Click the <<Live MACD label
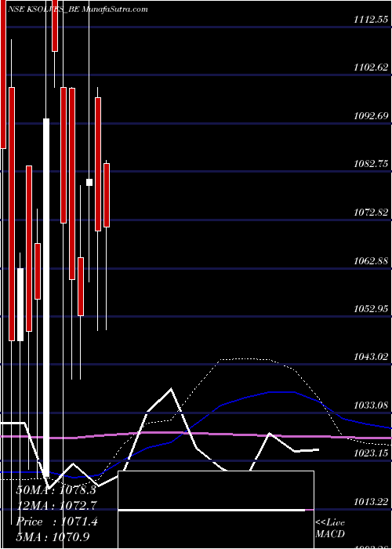Image resolution: width=392 pixels, height=549 pixels. [x=330, y=529]
